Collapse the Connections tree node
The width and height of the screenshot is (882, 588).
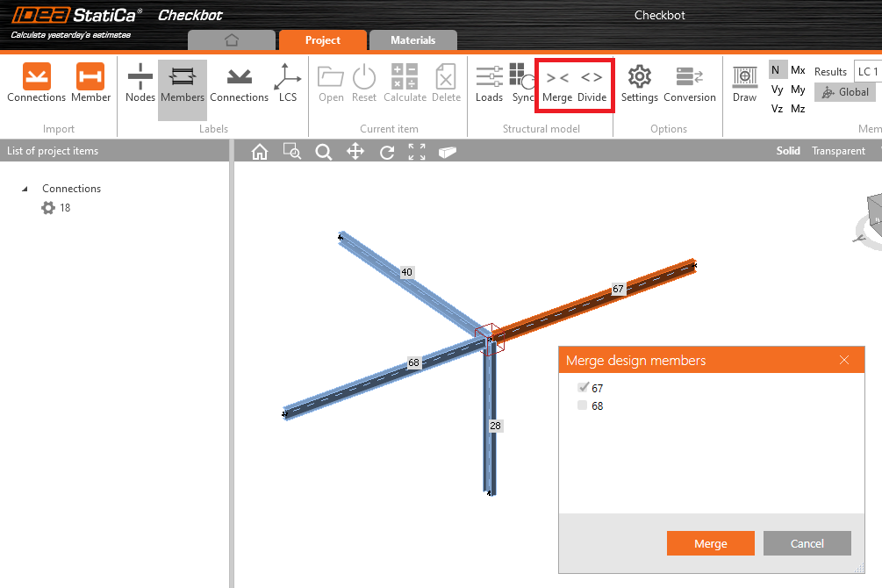pyautogui.click(x=25, y=189)
